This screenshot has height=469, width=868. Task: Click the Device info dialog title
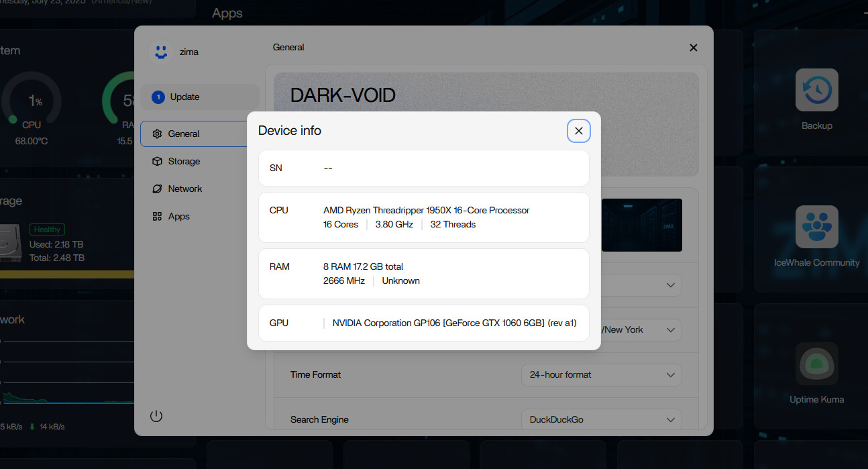point(290,131)
